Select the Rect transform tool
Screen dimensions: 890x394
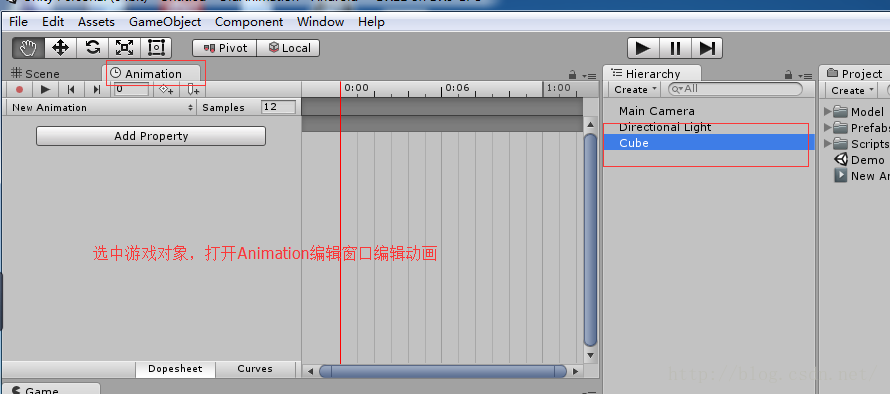click(x=156, y=48)
